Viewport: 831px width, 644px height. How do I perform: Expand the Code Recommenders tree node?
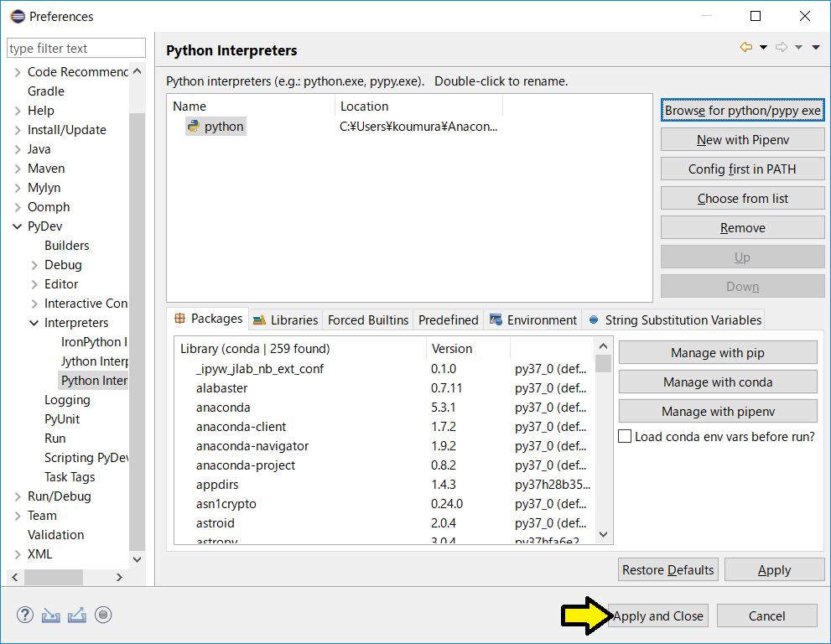point(18,72)
